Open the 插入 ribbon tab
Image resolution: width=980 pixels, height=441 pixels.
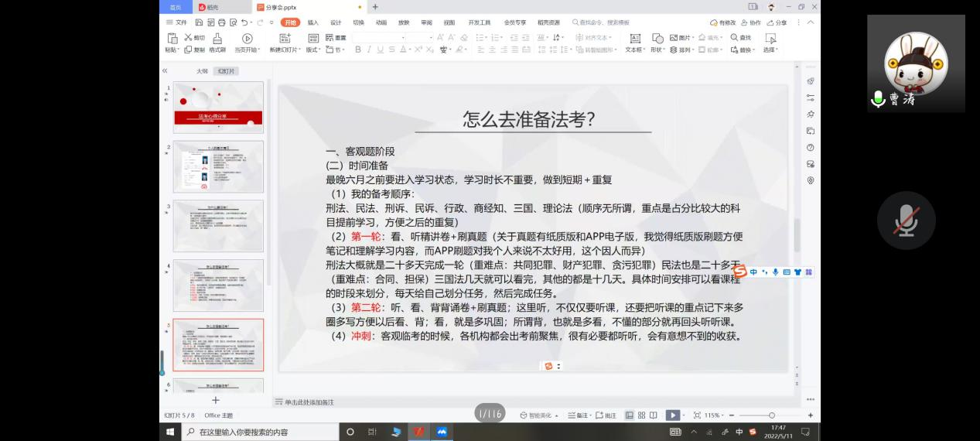click(312, 22)
